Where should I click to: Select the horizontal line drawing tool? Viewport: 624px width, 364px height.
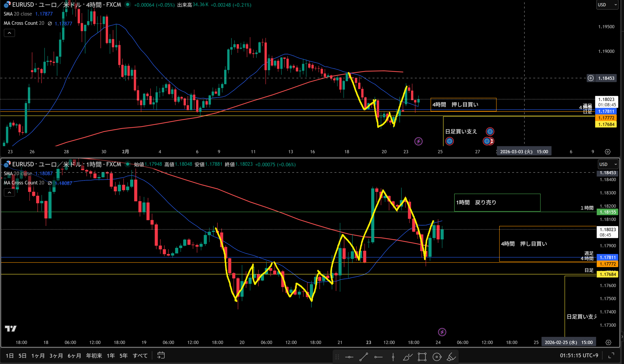[x=349, y=357]
